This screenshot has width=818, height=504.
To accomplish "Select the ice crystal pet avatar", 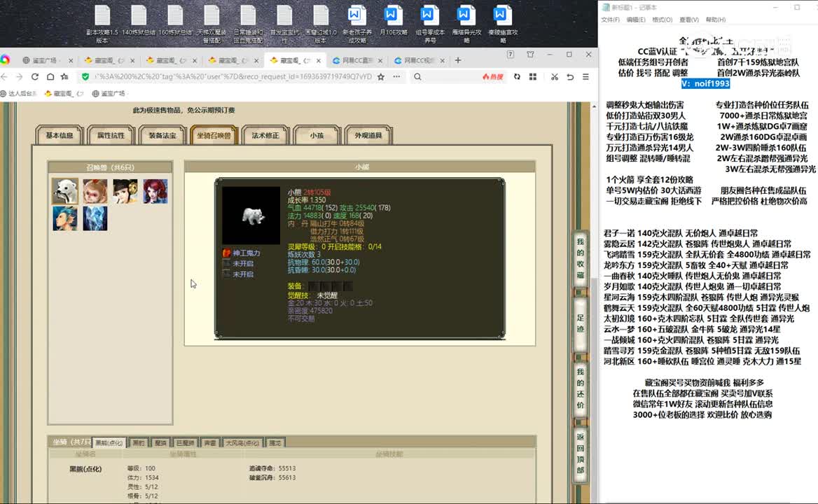I will click(x=95, y=218).
